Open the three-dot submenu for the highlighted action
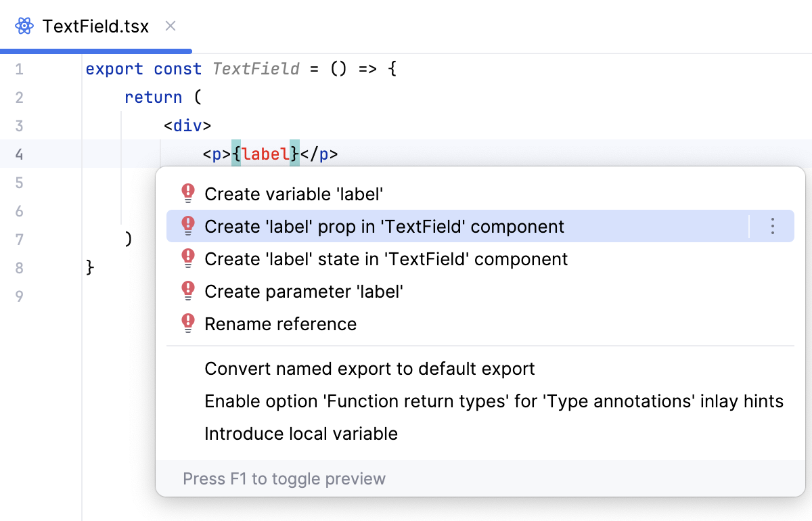The image size is (812, 521). (773, 227)
